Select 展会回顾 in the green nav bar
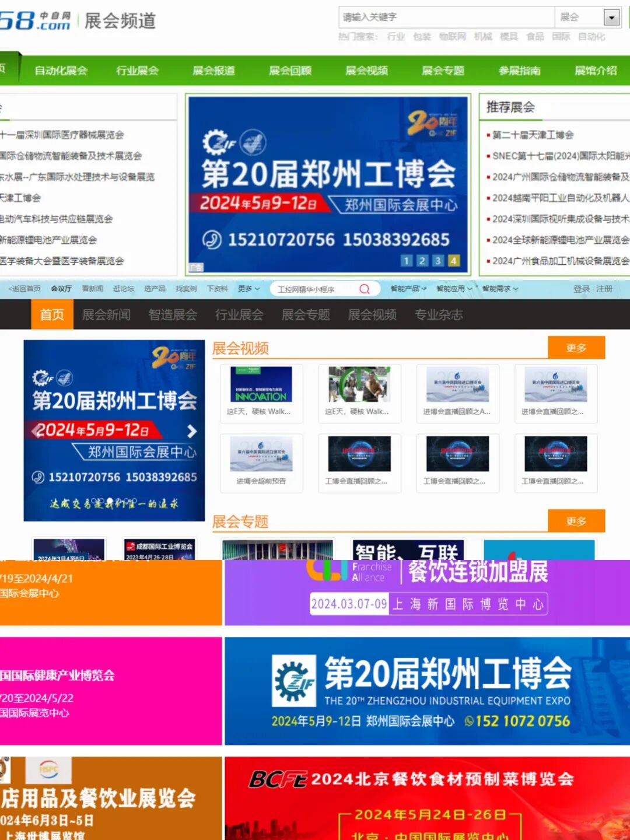Viewport: 630px width, 840px height. click(x=290, y=71)
